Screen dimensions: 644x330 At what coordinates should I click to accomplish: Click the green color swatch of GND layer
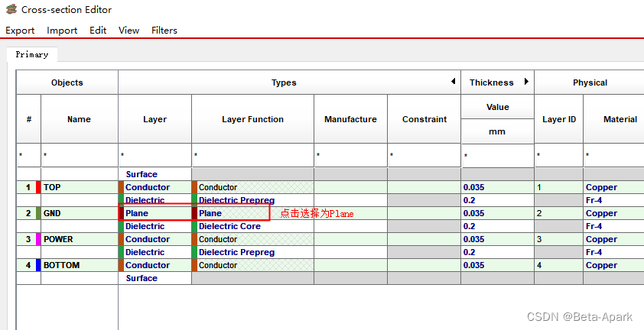point(38,213)
